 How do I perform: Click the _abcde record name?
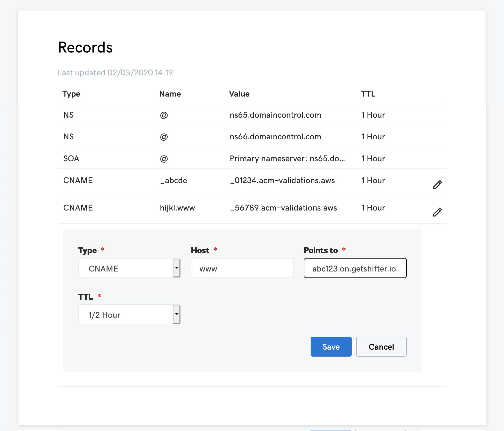[x=173, y=180]
